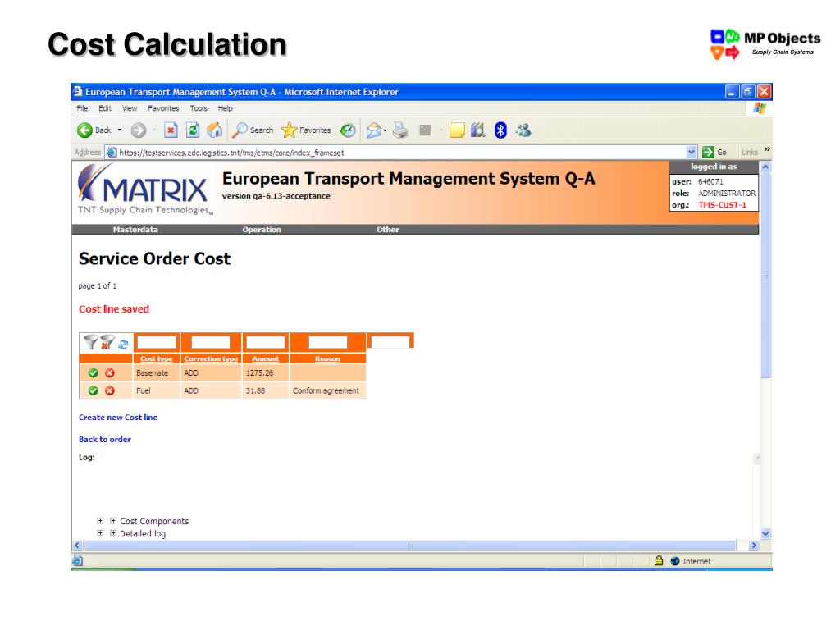Image resolution: width=840 pixels, height=630 pixels.
Task: Click the Refresh page icon
Action: point(193,130)
